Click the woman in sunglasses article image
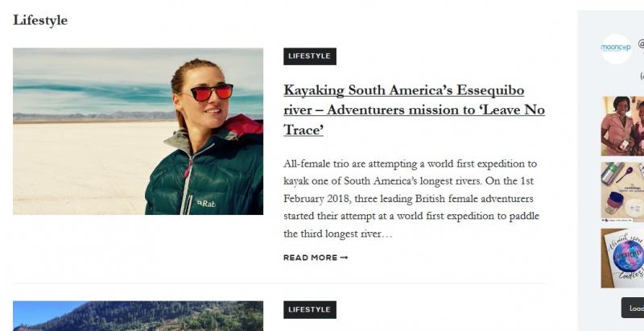644x331 pixels. coord(138,131)
